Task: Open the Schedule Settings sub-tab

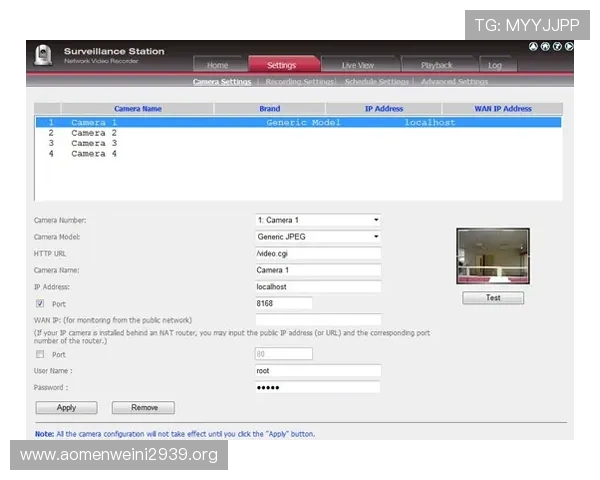Action: [377, 82]
